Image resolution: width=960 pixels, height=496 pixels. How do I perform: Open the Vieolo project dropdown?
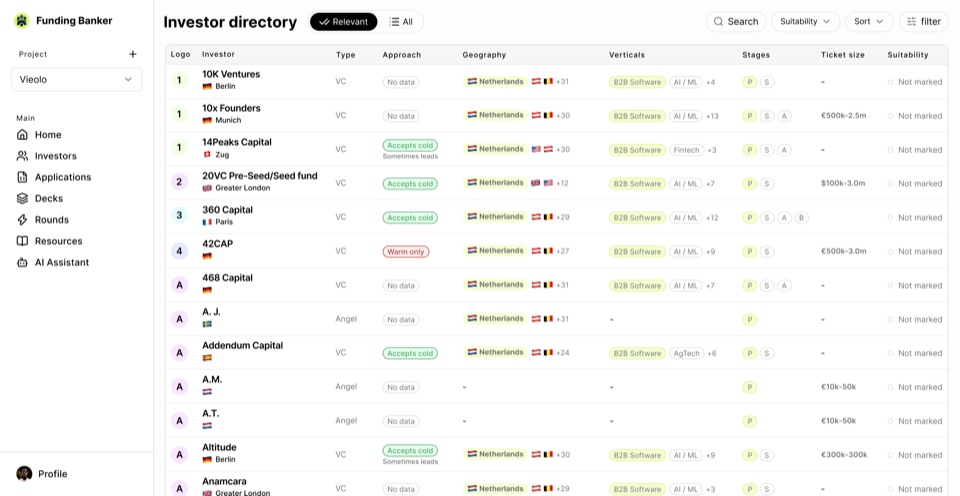coord(77,80)
